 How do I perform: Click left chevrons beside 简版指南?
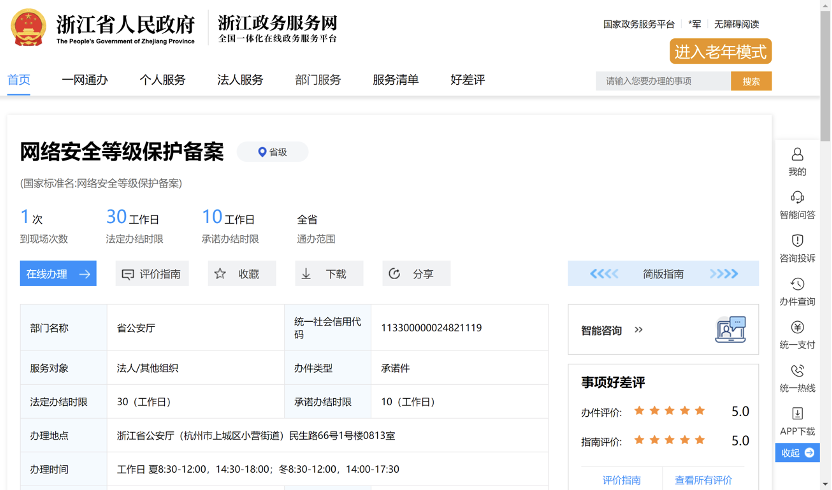(x=604, y=274)
